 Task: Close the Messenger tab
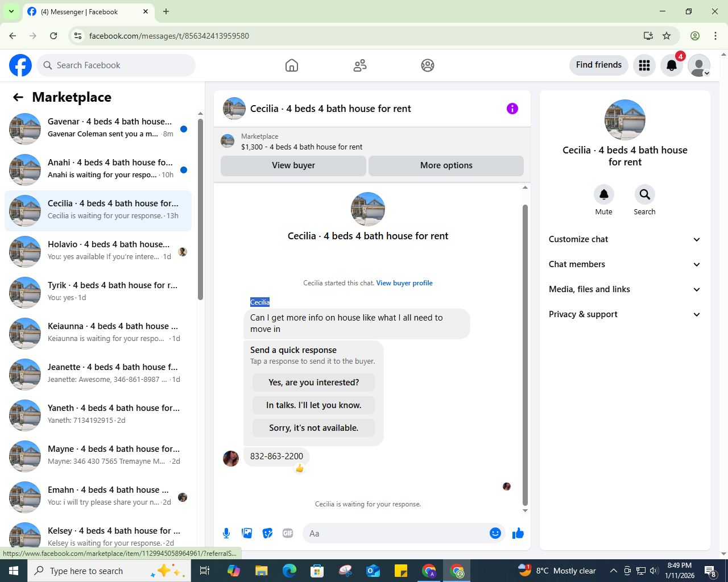[146, 11]
